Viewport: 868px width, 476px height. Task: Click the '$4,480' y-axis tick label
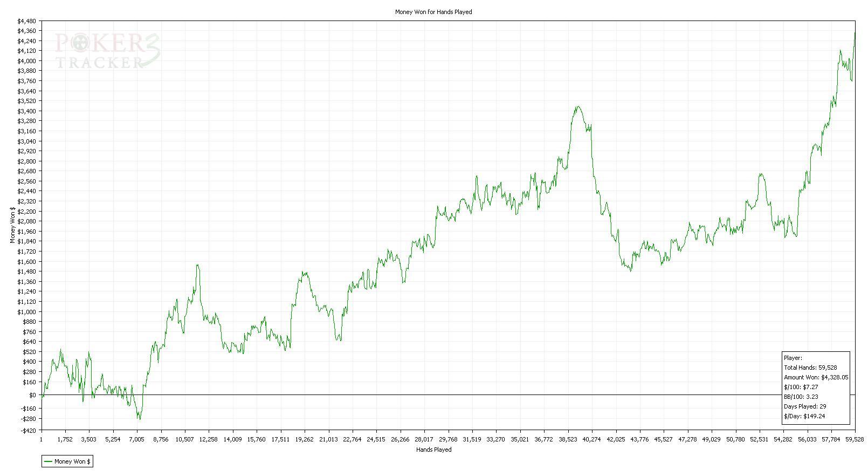pos(26,21)
